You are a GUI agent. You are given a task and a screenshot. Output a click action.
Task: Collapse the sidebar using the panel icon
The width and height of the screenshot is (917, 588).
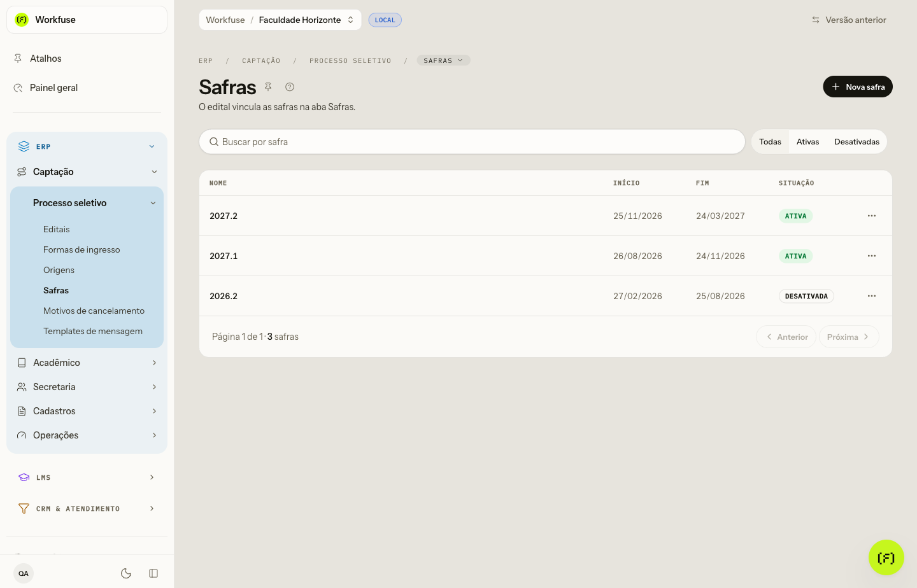click(x=153, y=573)
